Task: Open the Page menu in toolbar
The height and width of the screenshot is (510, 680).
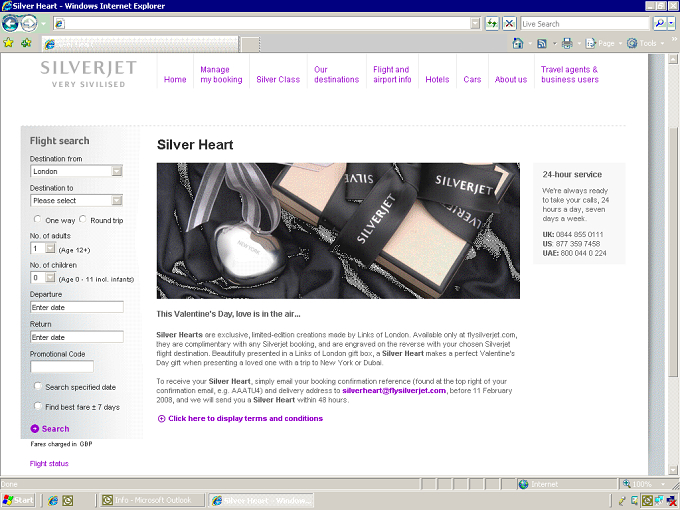Action: [603, 43]
